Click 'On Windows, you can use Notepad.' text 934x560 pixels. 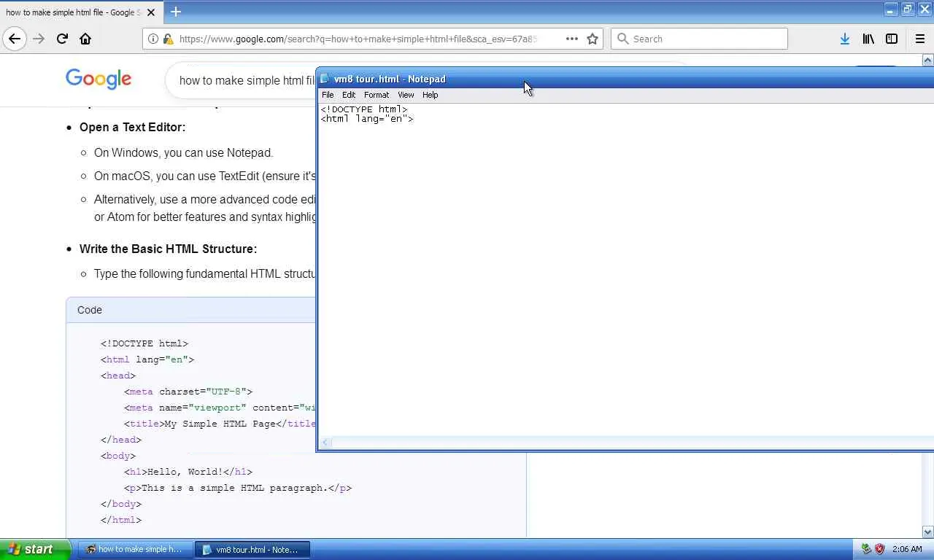[183, 152]
